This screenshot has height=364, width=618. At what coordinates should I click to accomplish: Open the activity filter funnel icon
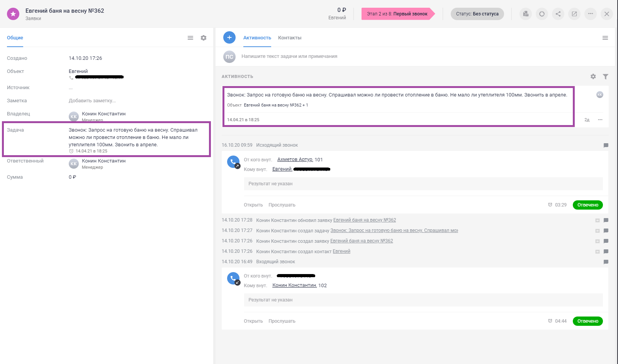pos(605,76)
